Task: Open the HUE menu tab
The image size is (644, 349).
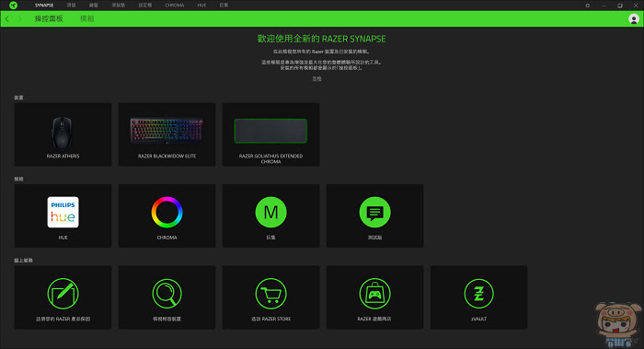Action: pos(201,6)
